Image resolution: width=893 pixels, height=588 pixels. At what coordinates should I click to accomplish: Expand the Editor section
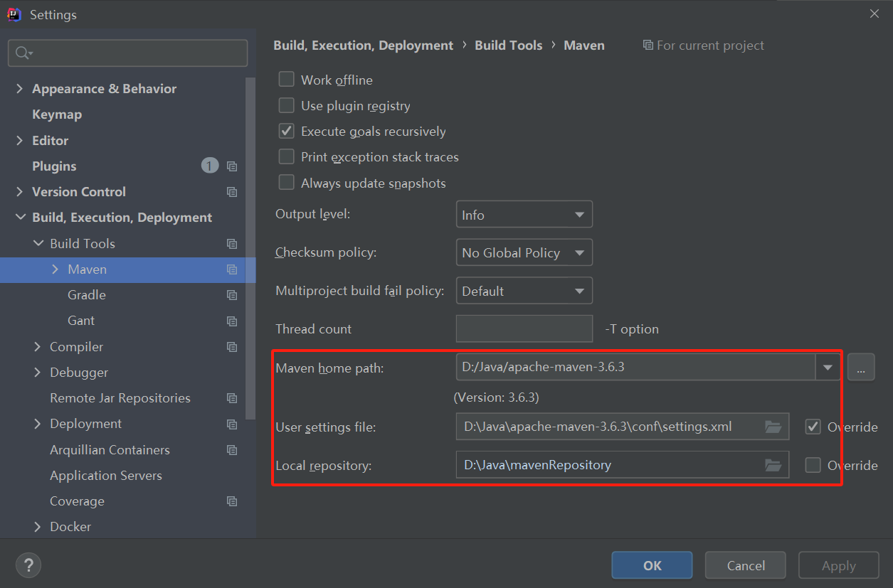click(19, 141)
